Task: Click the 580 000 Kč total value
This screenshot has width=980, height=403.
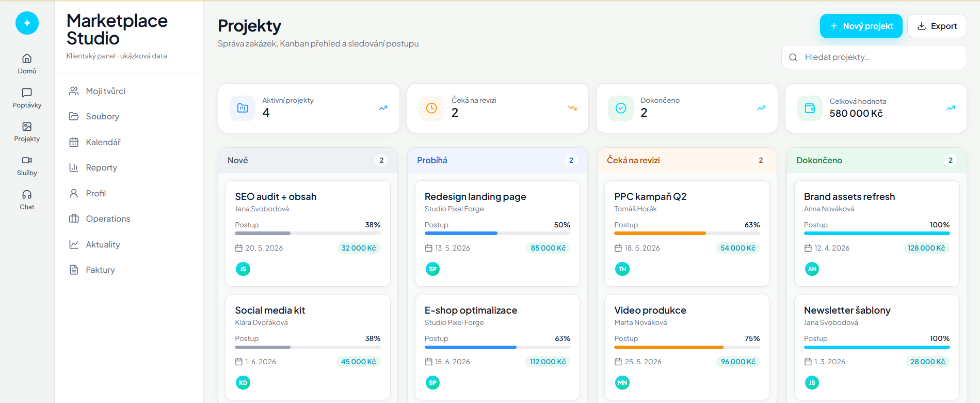Action: [856, 113]
